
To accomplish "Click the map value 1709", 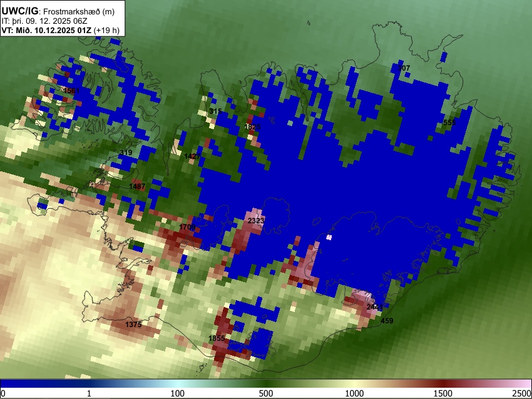I will [x=187, y=227].
